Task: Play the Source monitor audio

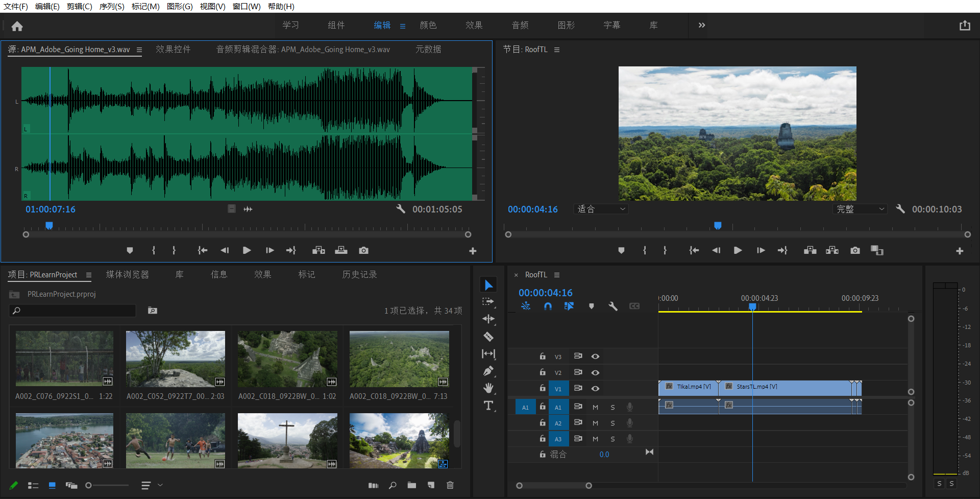Action: [247, 250]
